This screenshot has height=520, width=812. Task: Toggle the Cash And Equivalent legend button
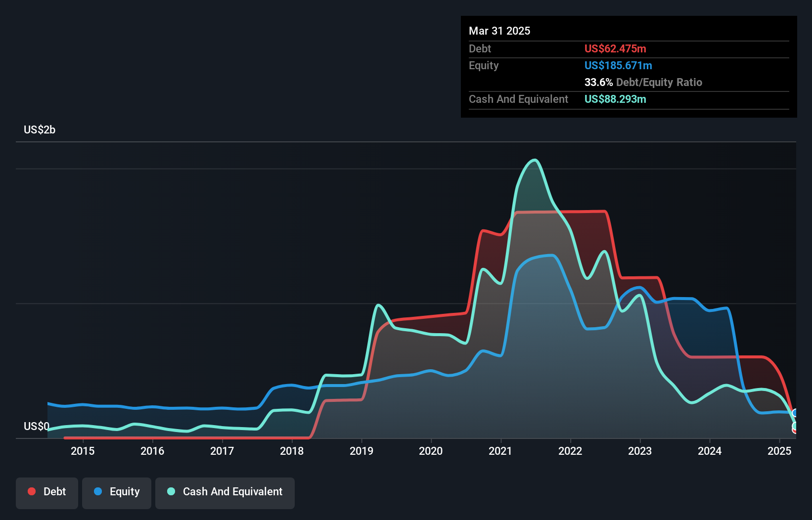pyautogui.click(x=225, y=493)
